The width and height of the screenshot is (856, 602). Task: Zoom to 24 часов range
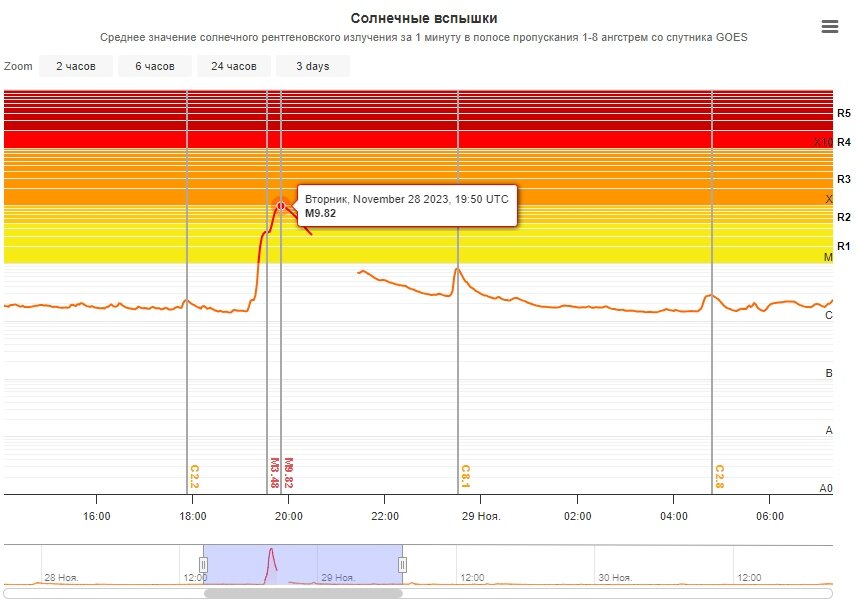click(234, 66)
